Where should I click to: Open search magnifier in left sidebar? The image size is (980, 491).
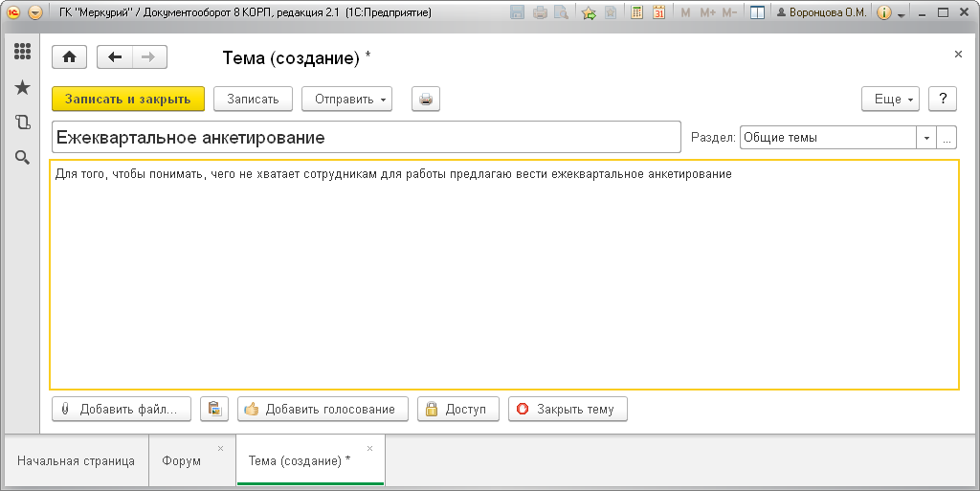click(x=23, y=157)
